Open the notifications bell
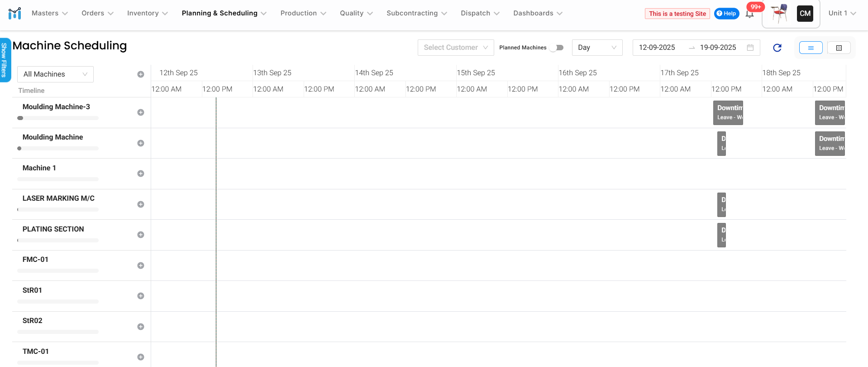Image resolution: width=868 pixels, height=367 pixels. (749, 14)
